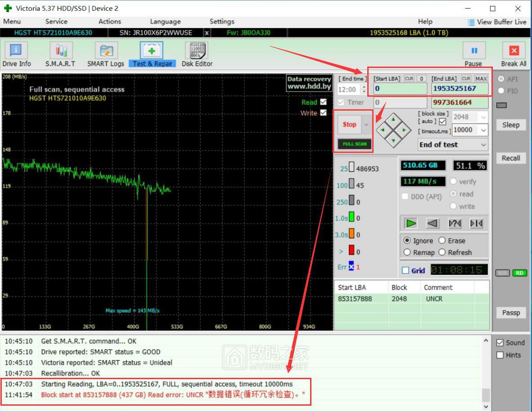Open SMART Logs from toolbar
The width and height of the screenshot is (532, 412).
(x=105, y=54)
